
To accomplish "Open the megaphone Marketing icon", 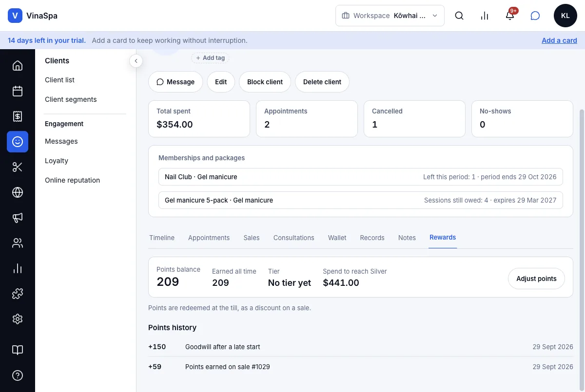I will (18, 218).
